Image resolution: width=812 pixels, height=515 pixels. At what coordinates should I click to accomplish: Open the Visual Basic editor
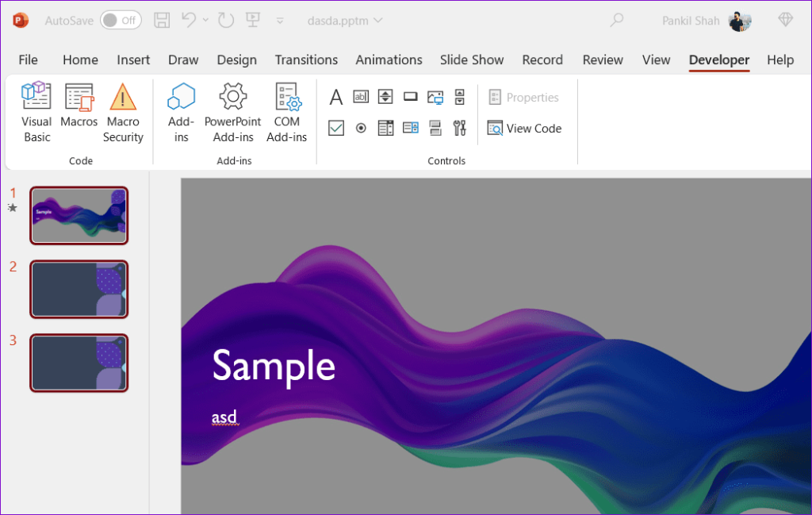(x=36, y=111)
